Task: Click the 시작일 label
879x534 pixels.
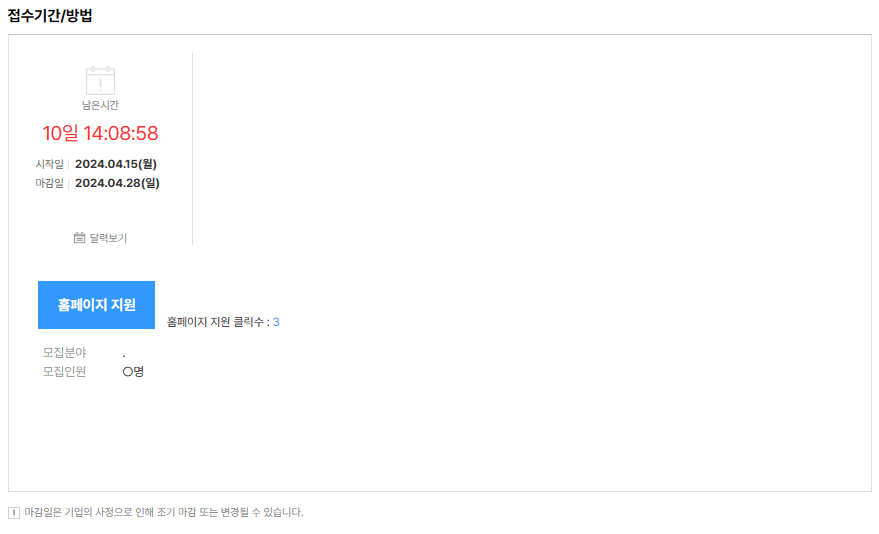Action: pos(49,164)
